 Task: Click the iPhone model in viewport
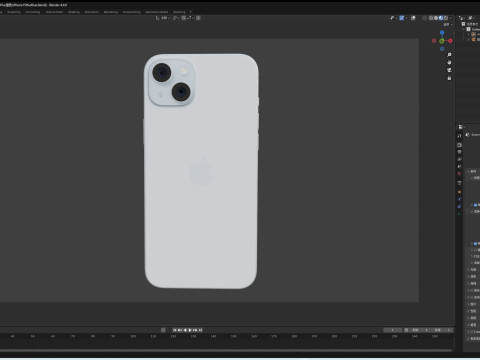[201, 171]
